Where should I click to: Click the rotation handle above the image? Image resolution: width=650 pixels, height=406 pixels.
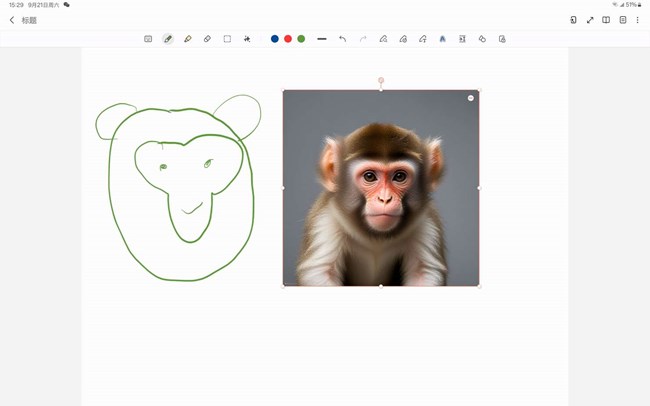click(381, 80)
